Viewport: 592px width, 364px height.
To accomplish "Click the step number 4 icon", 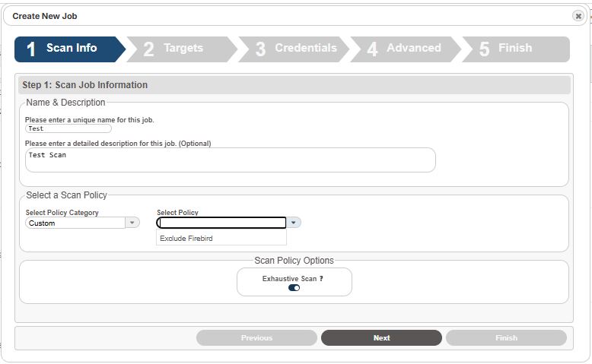I will pos(372,49).
